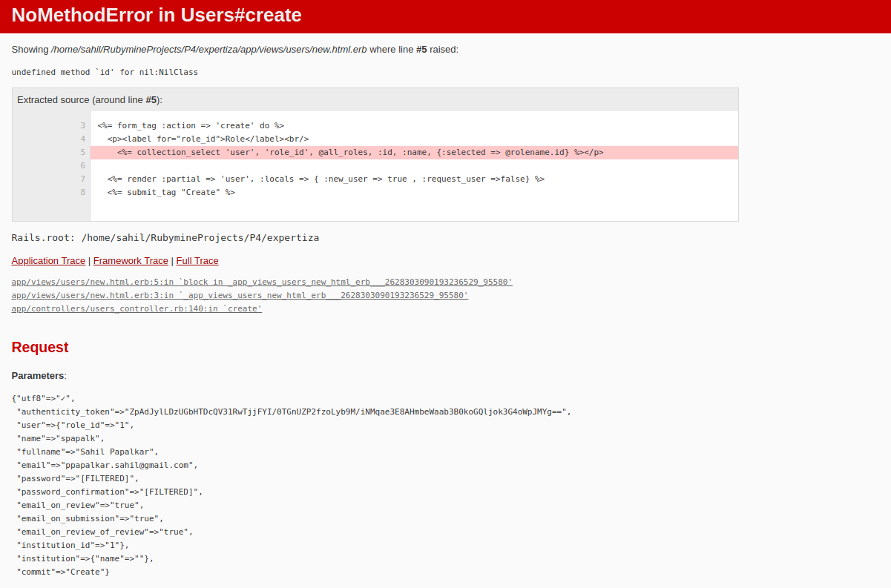
Task: Show the Full Trace
Action: (197, 260)
